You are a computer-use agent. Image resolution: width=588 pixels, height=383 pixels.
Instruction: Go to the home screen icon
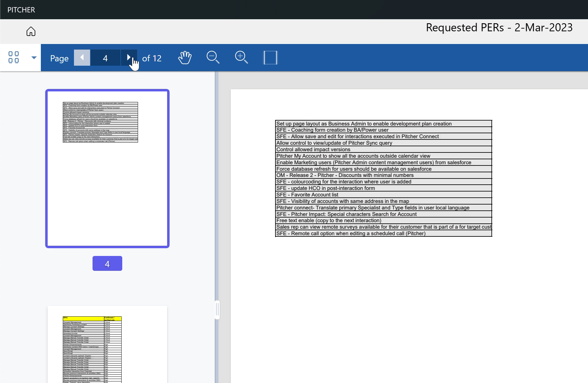[31, 31]
